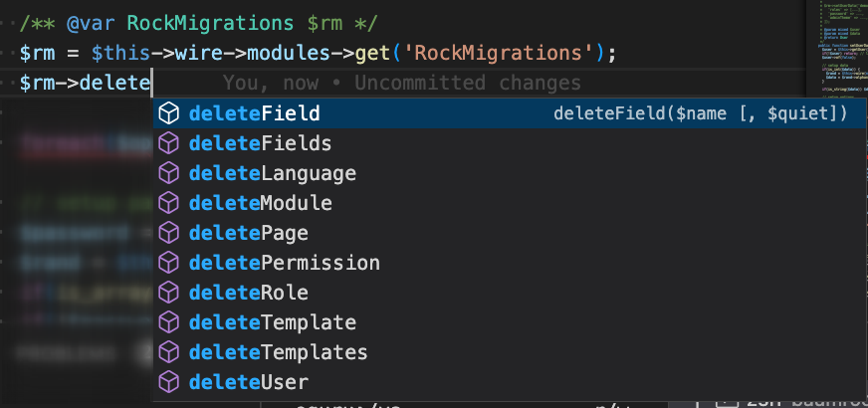Click the deleteField($name [, $quiet]) signature

pyautogui.click(x=700, y=113)
